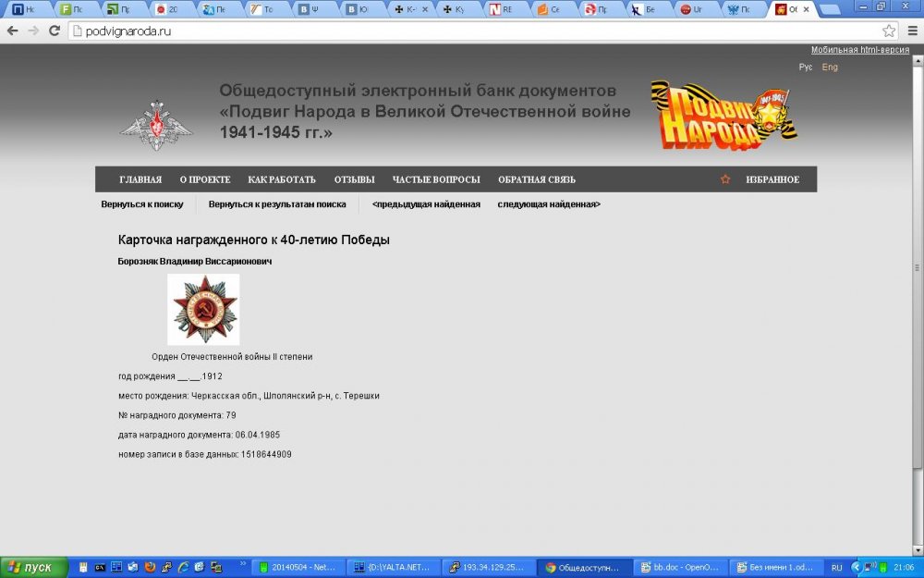Switch to the tab labeled 'RE'

coord(505,9)
